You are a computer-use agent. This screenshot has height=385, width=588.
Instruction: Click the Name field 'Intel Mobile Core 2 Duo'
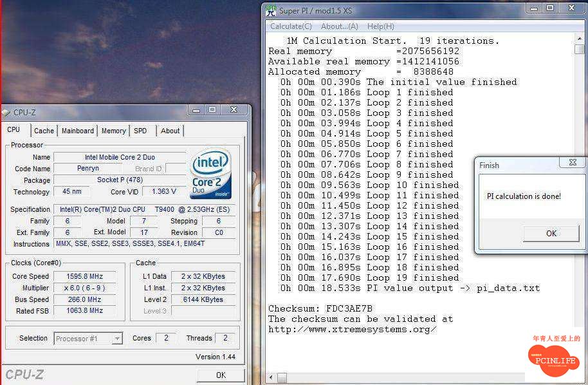pyautogui.click(x=120, y=157)
